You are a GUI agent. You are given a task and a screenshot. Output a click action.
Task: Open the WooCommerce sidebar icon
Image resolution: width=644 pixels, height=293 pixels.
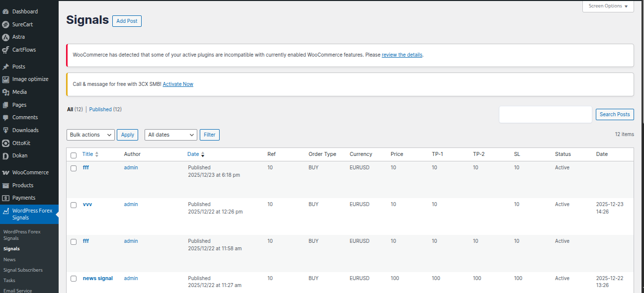pyautogui.click(x=5, y=173)
